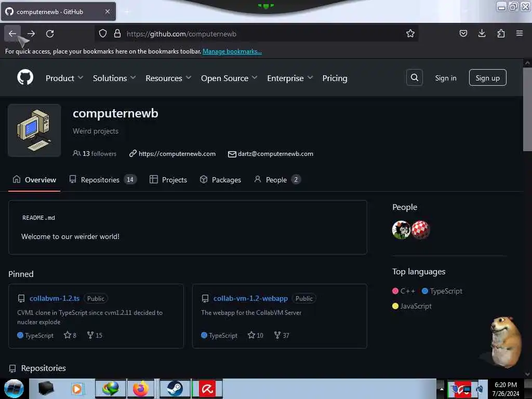Switch to the Projects tab
This screenshot has height=399, width=532.
(x=168, y=180)
